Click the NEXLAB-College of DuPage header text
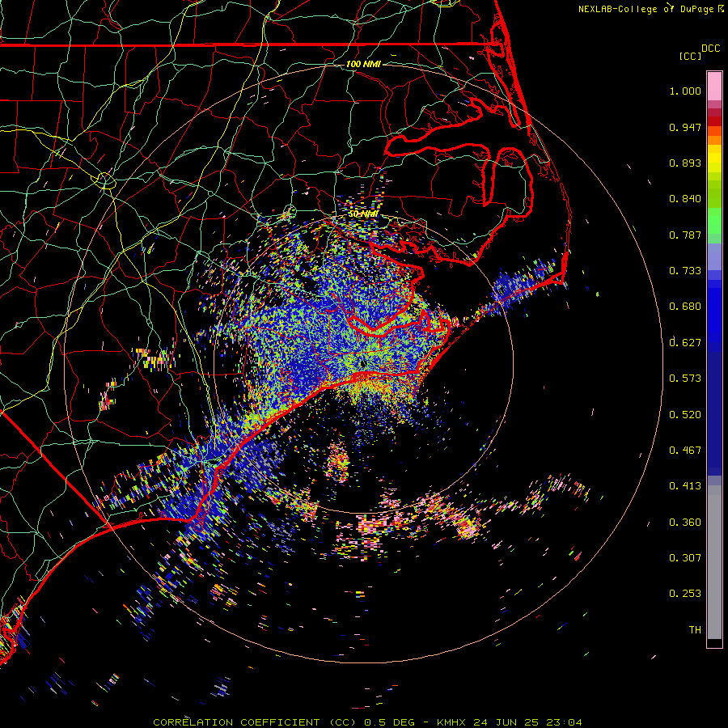Image resolution: width=728 pixels, height=728 pixels. click(650, 9)
